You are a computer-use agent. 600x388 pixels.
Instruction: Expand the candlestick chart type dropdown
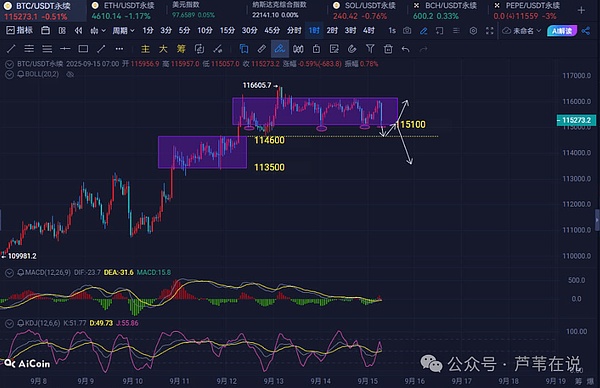click(98, 31)
